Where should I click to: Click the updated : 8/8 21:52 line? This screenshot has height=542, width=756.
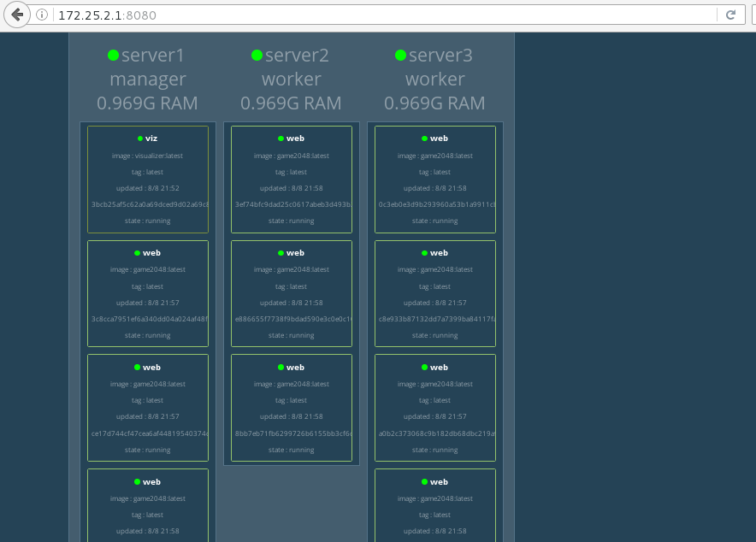pyautogui.click(x=148, y=188)
